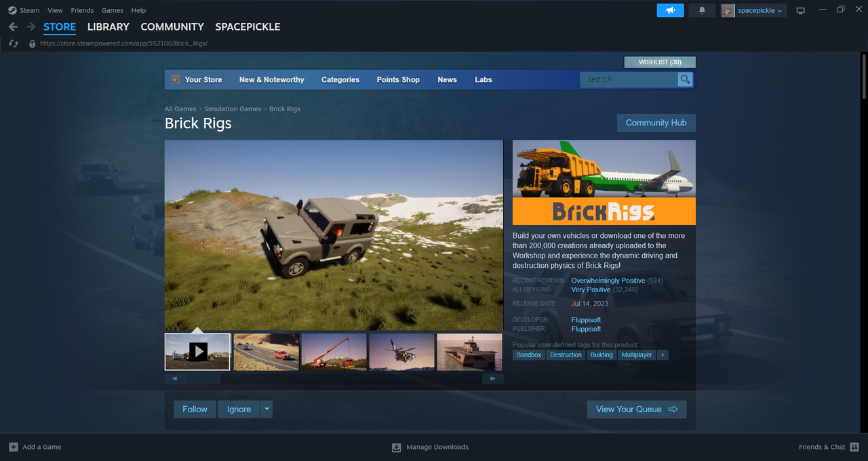Image resolution: width=868 pixels, height=461 pixels.
Task: Switch to the LIBRARY tab
Action: (x=108, y=26)
